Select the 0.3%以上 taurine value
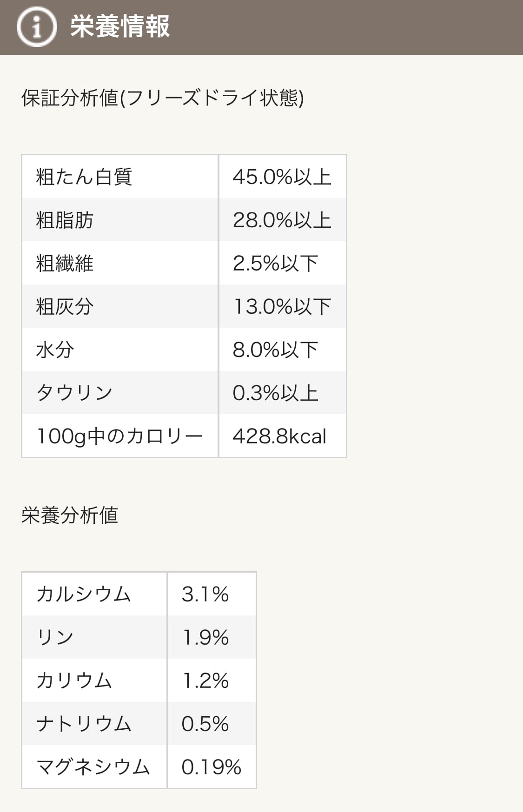 275,393
